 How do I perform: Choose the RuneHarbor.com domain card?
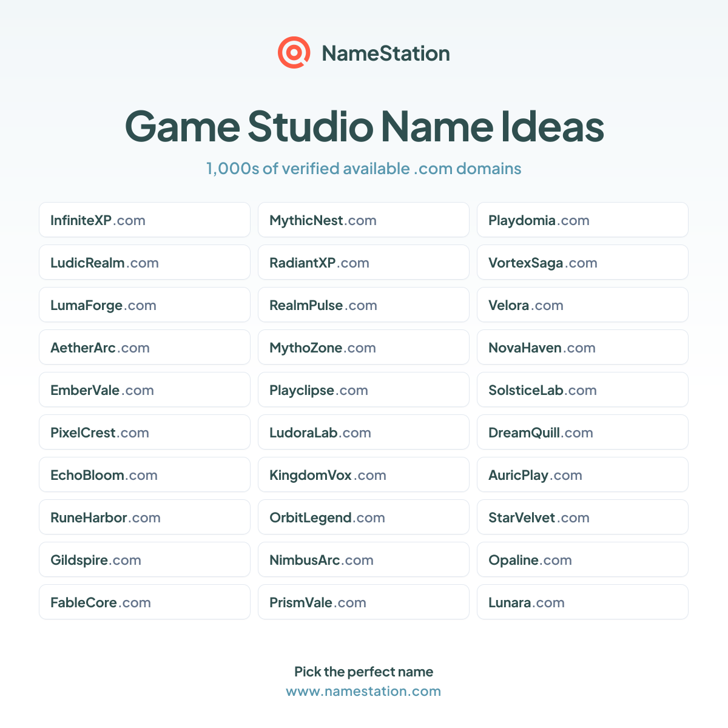tap(145, 517)
